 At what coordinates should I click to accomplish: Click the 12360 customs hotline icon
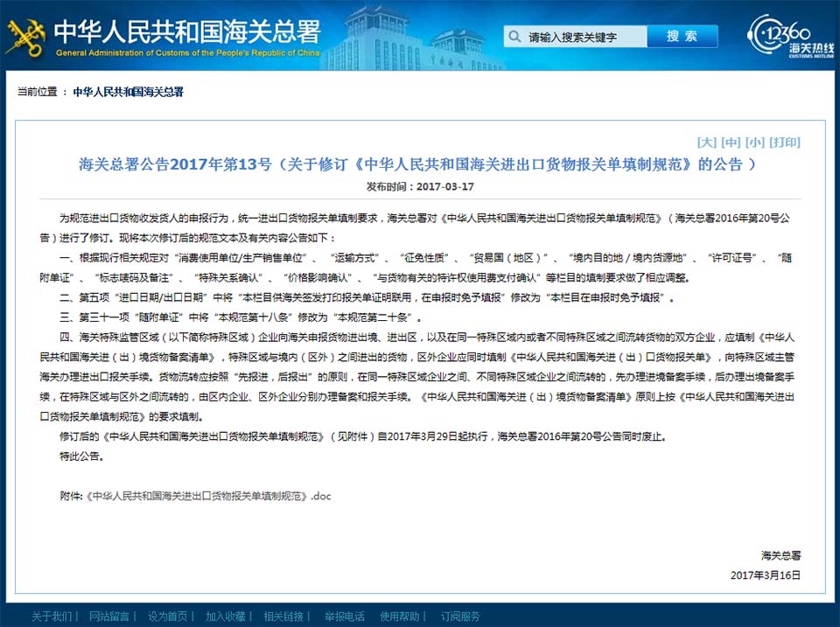(780, 35)
